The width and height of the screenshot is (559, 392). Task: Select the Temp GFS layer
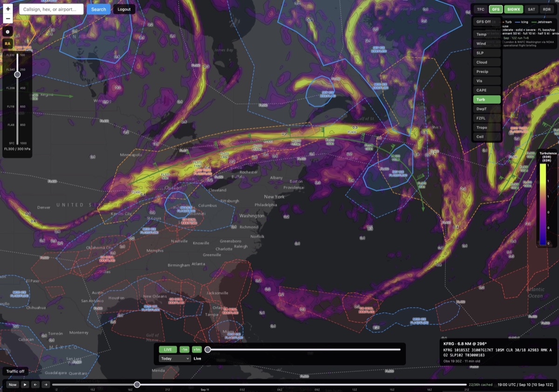click(487, 34)
